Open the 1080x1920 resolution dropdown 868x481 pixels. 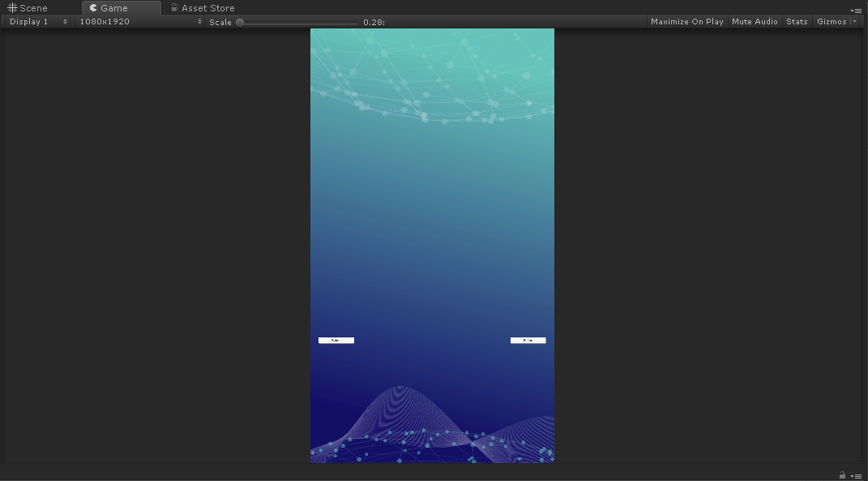coord(140,22)
